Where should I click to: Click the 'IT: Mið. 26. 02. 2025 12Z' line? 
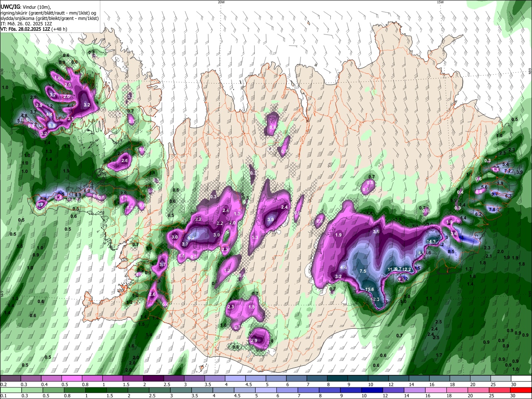click(x=26, y=24)
